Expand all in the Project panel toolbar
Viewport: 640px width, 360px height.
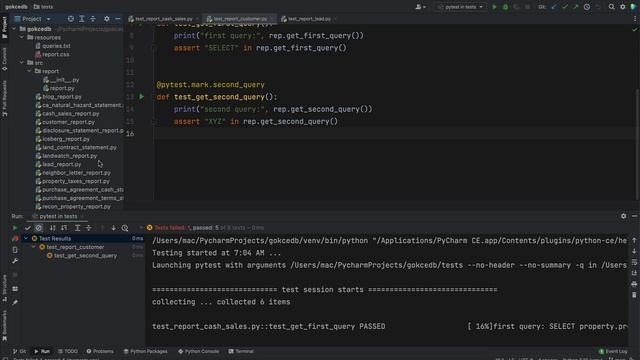pyautogui.click(x=82, y=19)
